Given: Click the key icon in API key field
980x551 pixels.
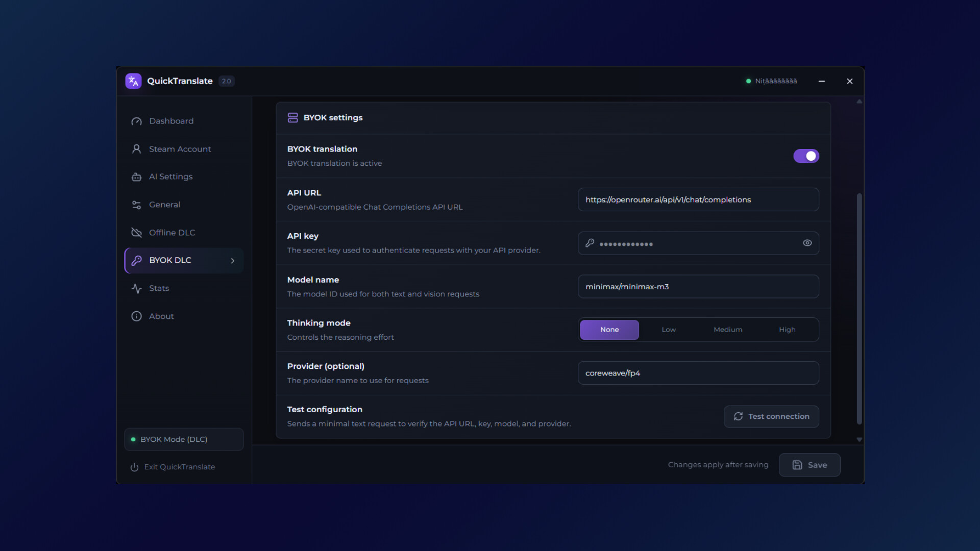Looking at the screenshot, I should 590,243.
